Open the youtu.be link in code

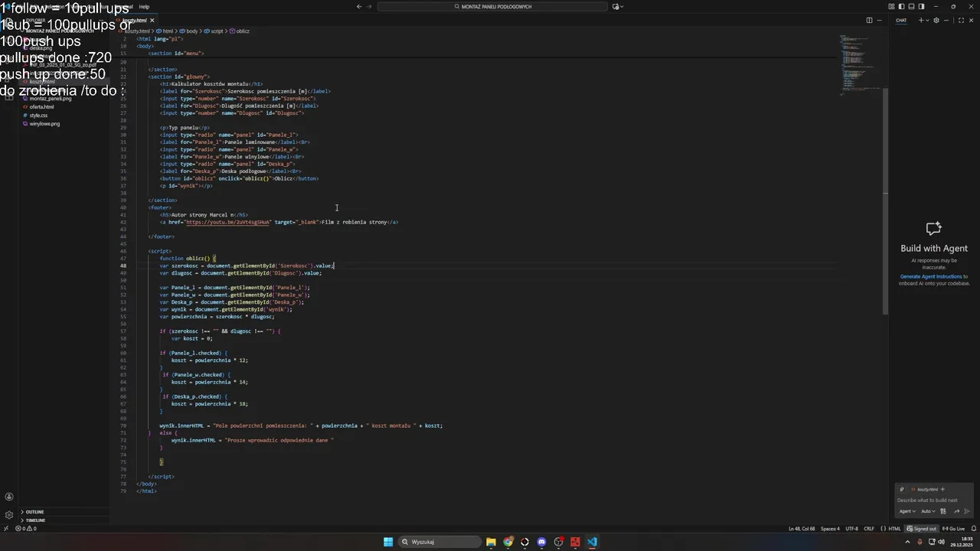point(228,222)
